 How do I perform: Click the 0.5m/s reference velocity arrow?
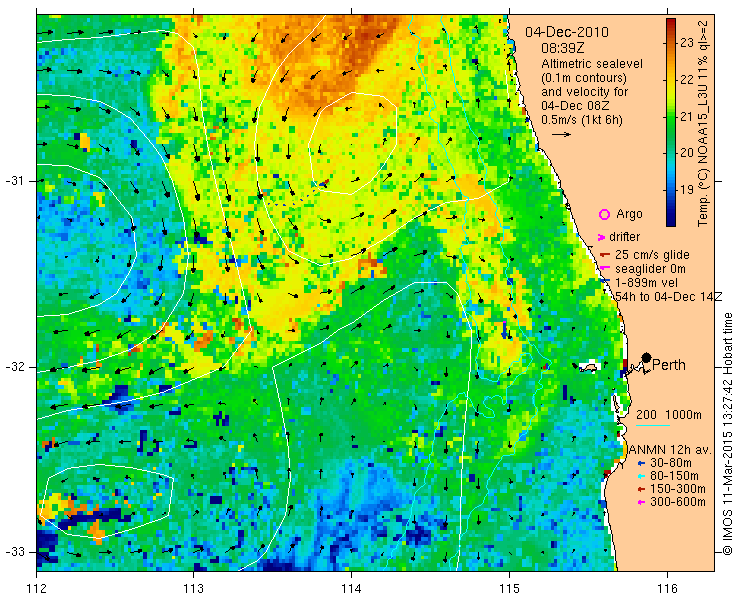pyautogui.click(x=561, y=135)
